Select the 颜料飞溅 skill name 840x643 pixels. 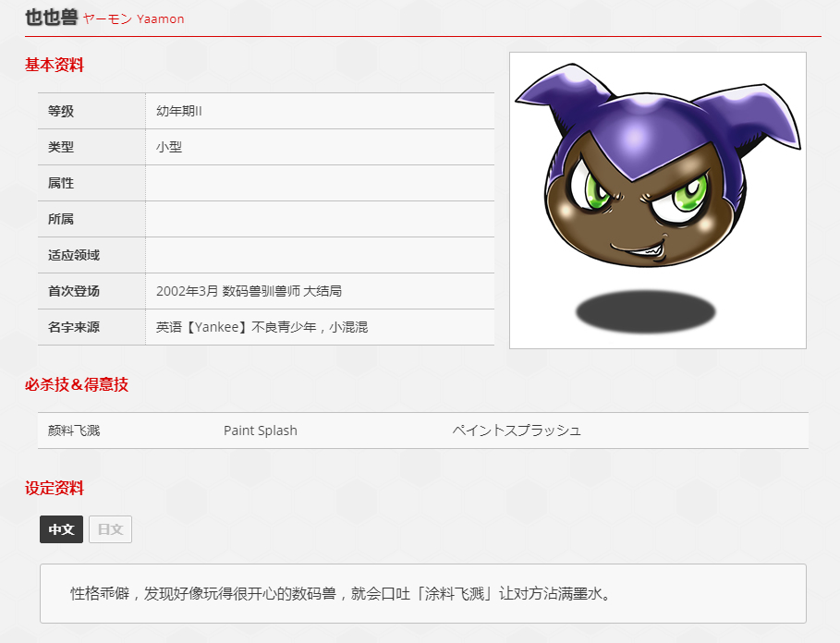74,431
